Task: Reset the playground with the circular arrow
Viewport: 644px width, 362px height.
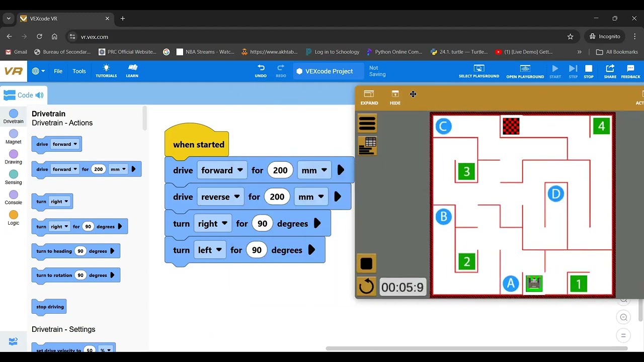Action: pos(366,287)
